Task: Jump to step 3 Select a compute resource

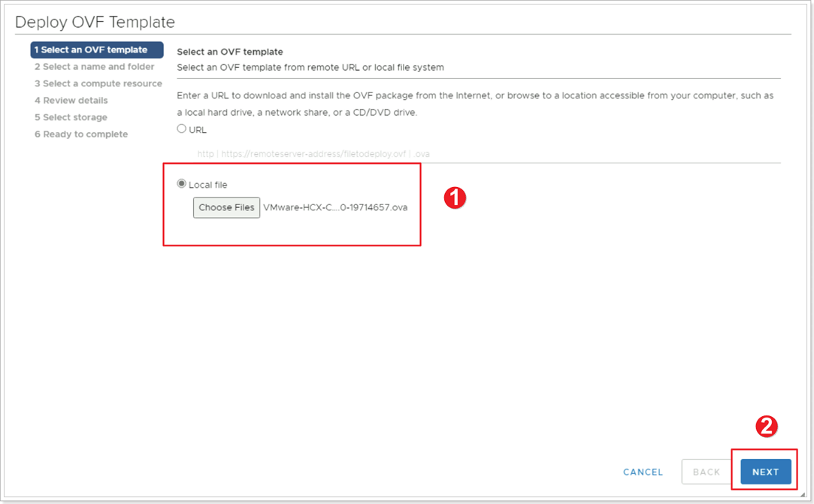Action: pos(98,83)
